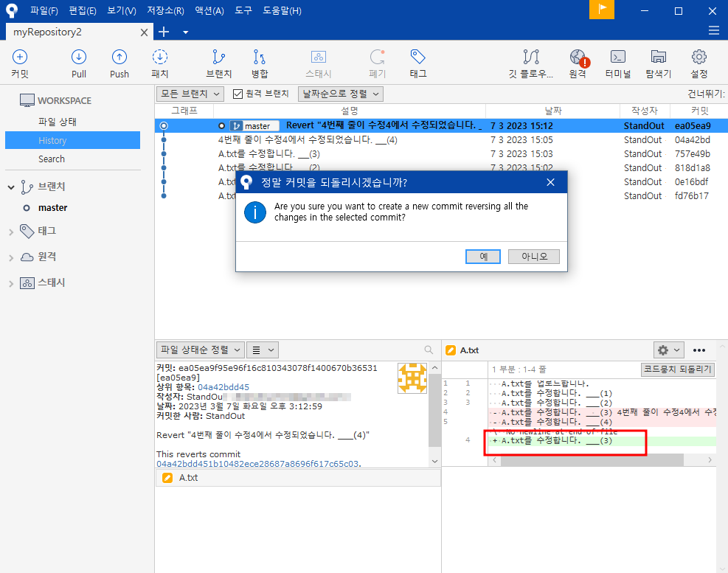Select commit 04a42bd row in history
Viewport: 728px width, 573px height.
coord(441,140)
